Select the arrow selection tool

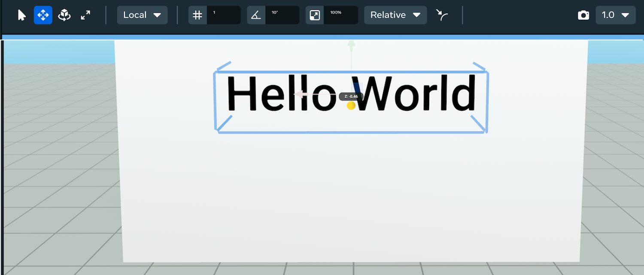click(21, 15)
